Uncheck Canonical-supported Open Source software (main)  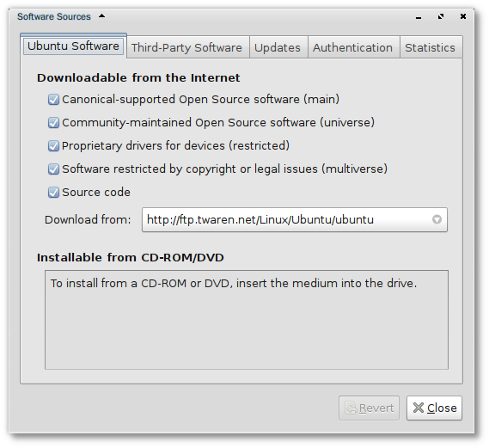pyautogui.click(x=53, y=100)
